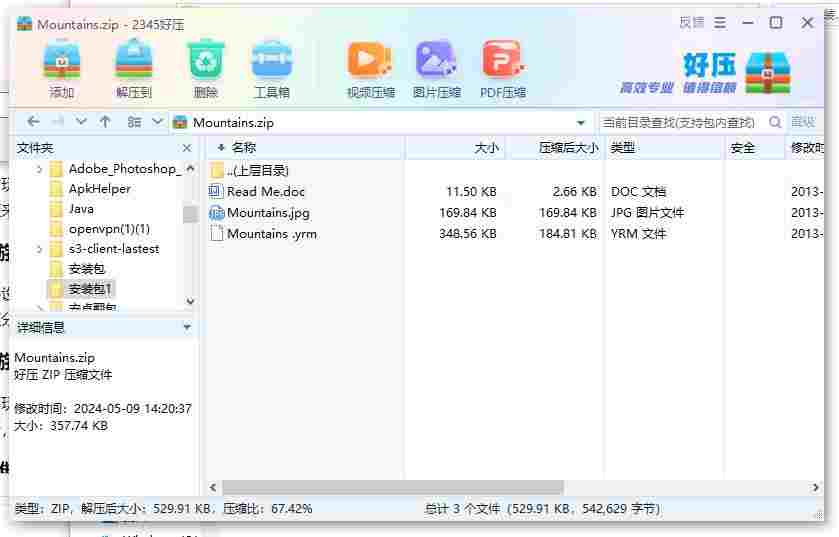
Task: Close the 文件夹 folder panel
Action: [187, 148]
